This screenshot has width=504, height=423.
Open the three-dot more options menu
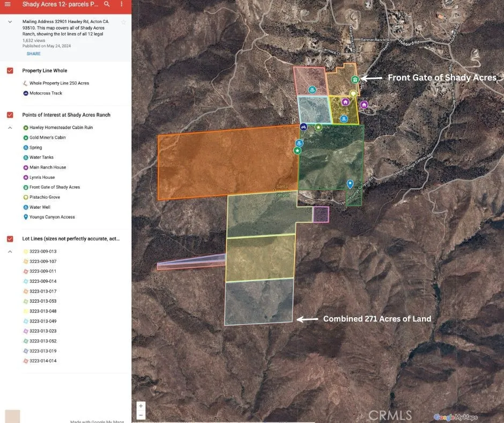pyautogui.click(x=122, y=4)
